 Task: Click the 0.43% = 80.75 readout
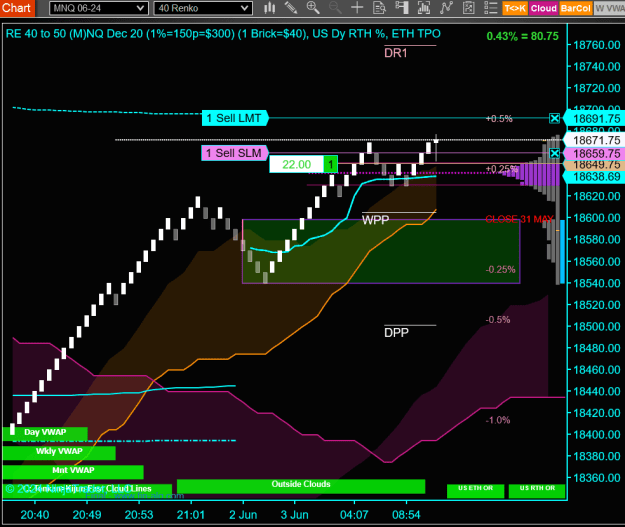click(x=523, y=36)
